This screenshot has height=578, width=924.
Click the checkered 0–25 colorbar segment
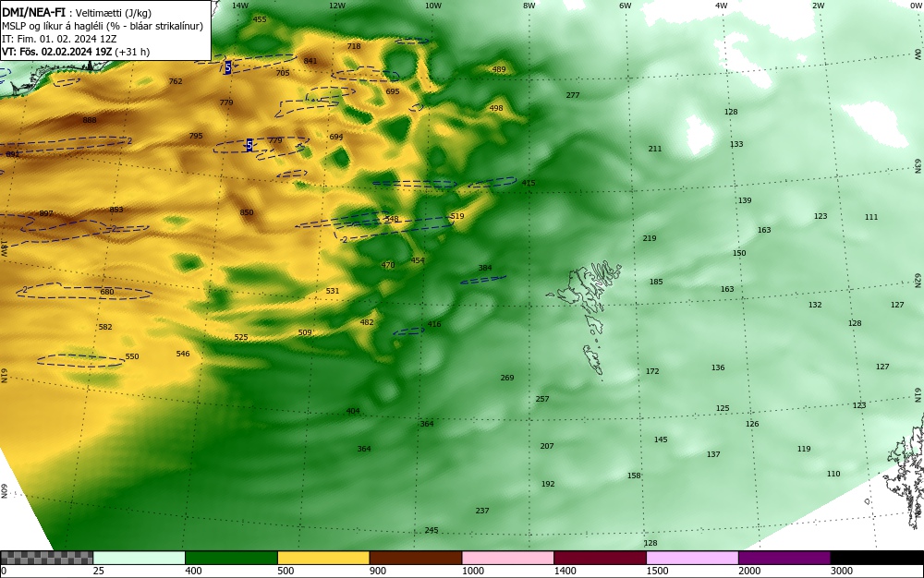coord(46,558)
